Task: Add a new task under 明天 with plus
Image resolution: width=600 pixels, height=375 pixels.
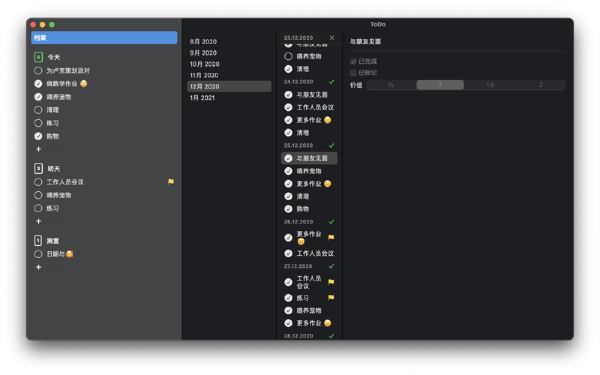Action: pyautogui.click(x=38, y=221)
